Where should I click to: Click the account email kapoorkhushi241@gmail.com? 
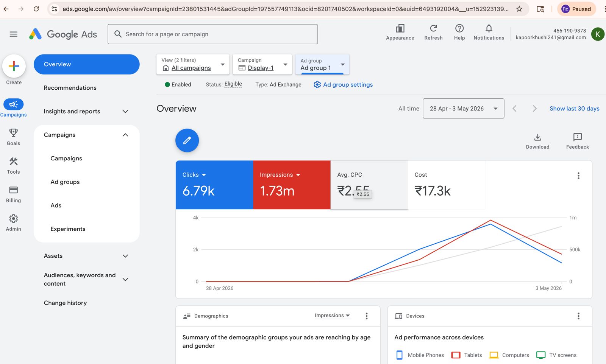(x=551, y=37)
